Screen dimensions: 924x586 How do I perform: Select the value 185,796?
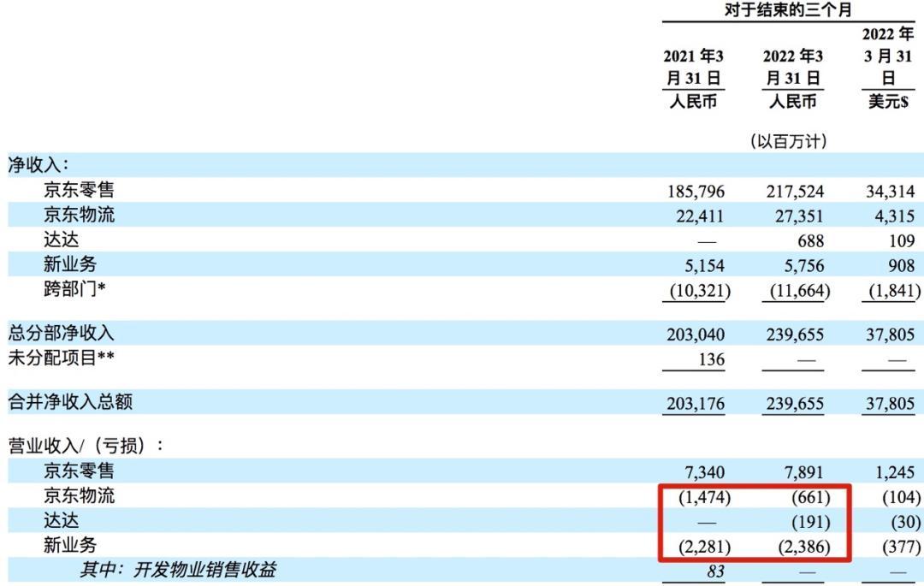(696, 192)
